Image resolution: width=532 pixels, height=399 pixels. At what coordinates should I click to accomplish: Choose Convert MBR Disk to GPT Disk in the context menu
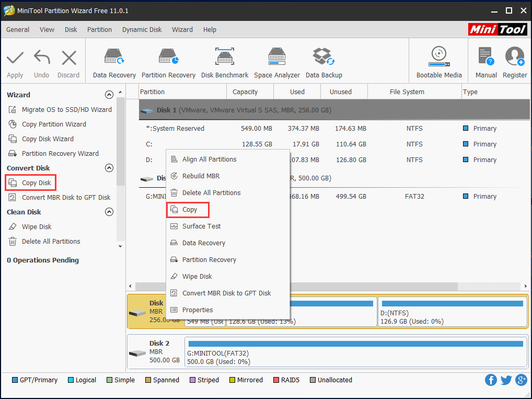pyautogui.click(x=228, y=293)
